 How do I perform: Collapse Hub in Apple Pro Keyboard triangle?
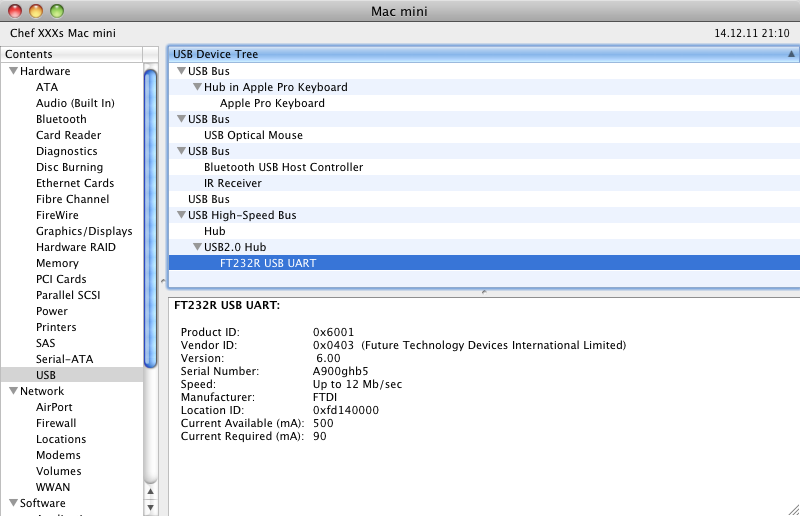(x=197, y=87)
